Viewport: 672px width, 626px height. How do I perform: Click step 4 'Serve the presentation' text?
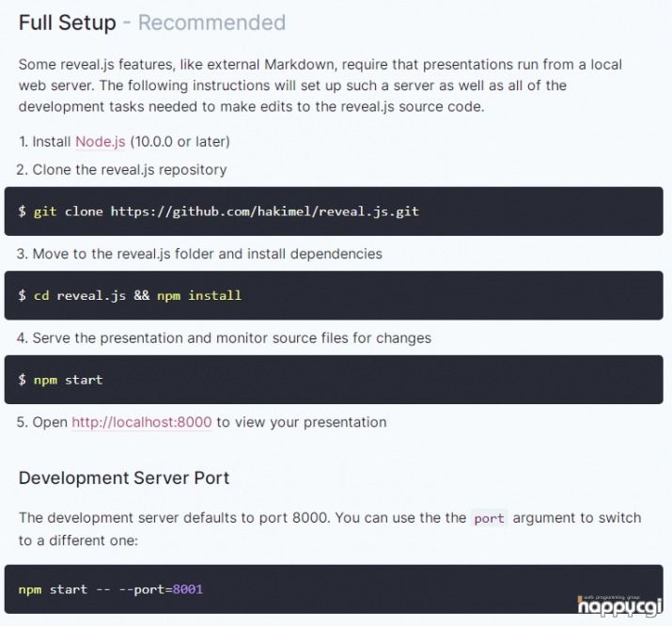point(231,337)
